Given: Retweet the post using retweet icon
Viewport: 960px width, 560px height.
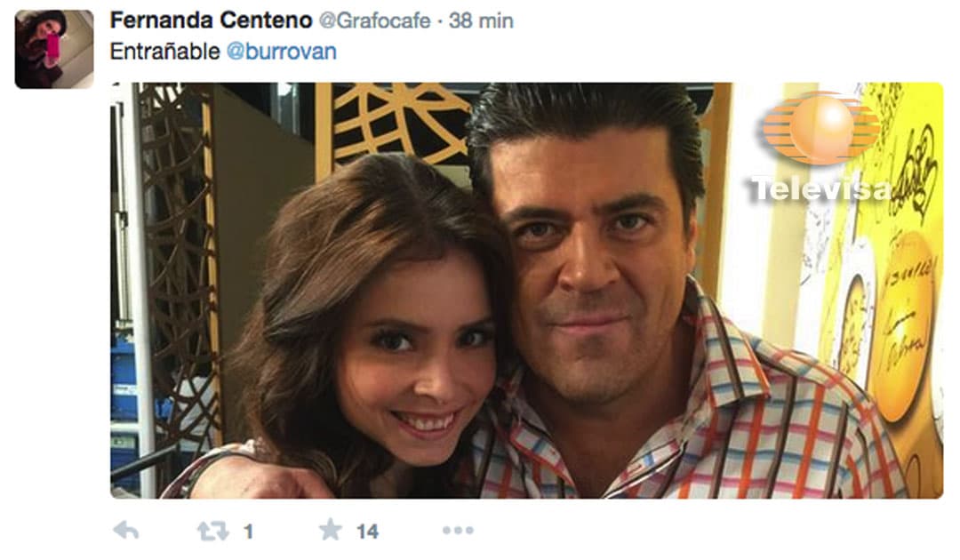Looking at the screenshot, I should click(x=212, y=531).
